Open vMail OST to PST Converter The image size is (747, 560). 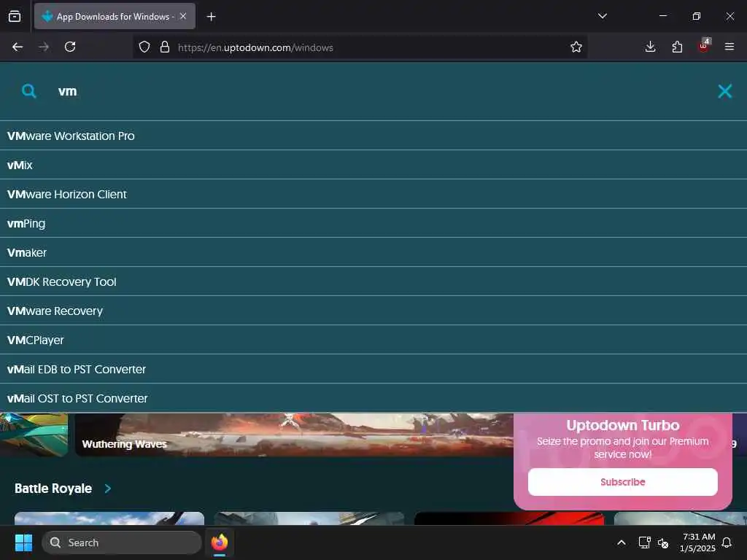[x=373, y=398]
